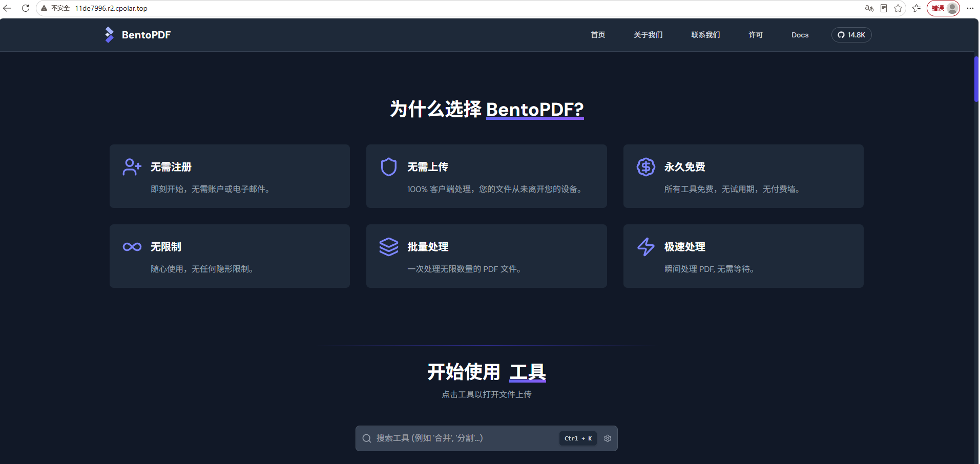Click the 批量处理 card title
This screenshot has height=464, width=980.
coord(428,247)
